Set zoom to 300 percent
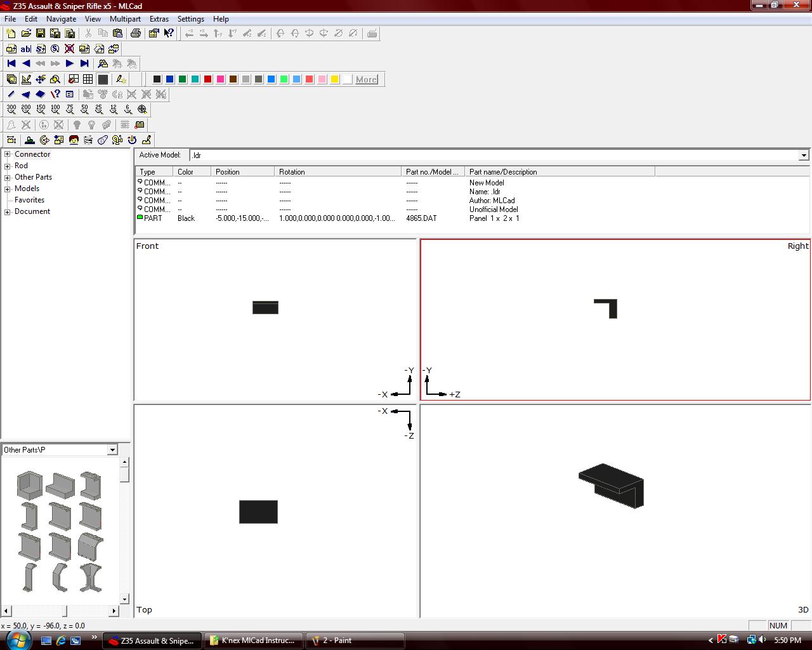Screen dimensions: 812x650 tap(11, 109)
